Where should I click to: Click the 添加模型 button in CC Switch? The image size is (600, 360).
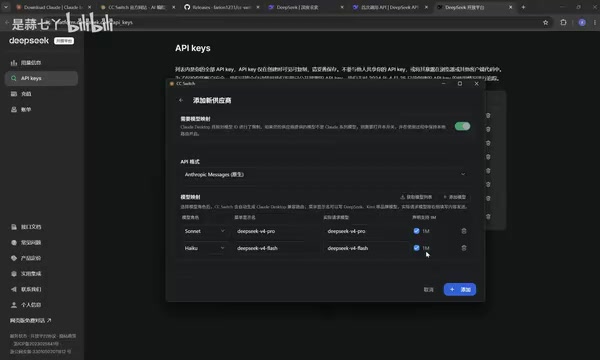[455, 197]
